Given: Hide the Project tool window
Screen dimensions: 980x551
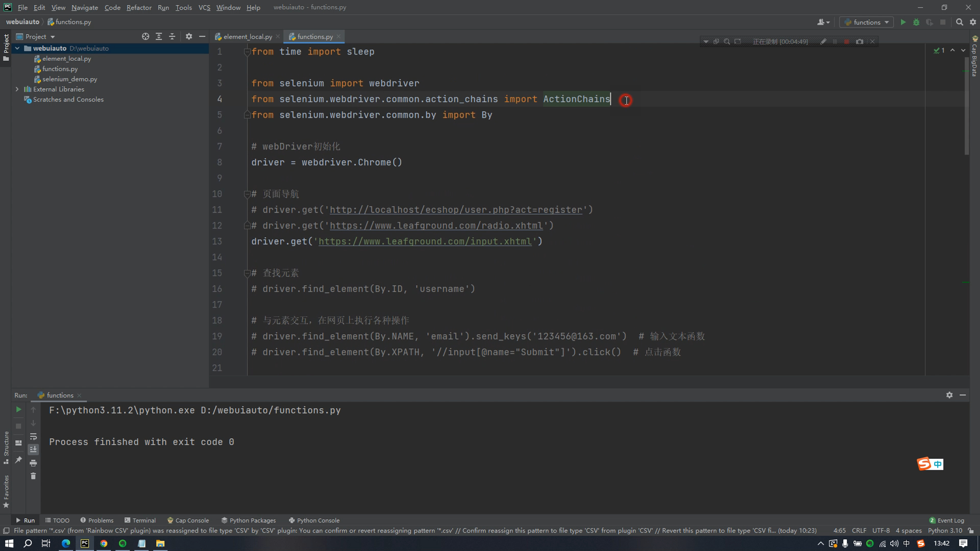Looking at the screenshot, I should click(202, 36).
